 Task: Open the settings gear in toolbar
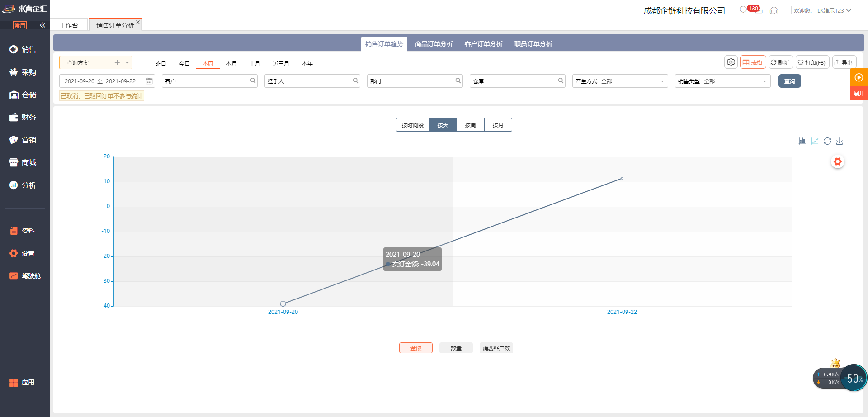click(x=731, y=62)
